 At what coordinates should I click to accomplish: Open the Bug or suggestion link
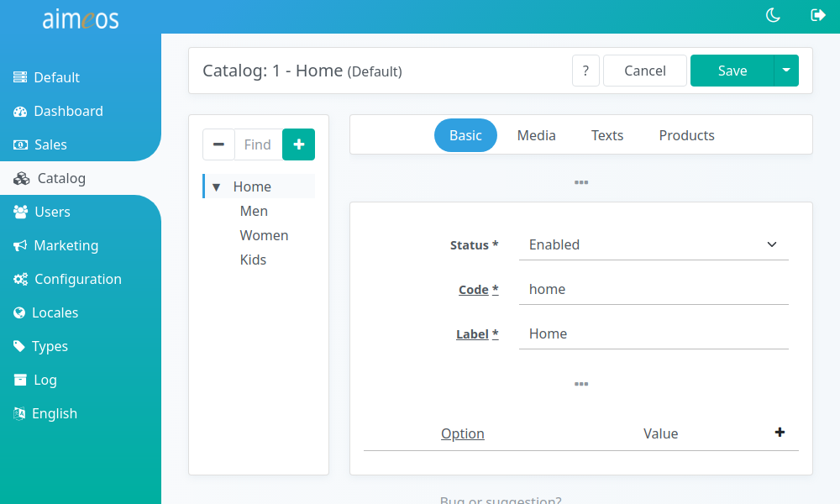pos(501,501)
